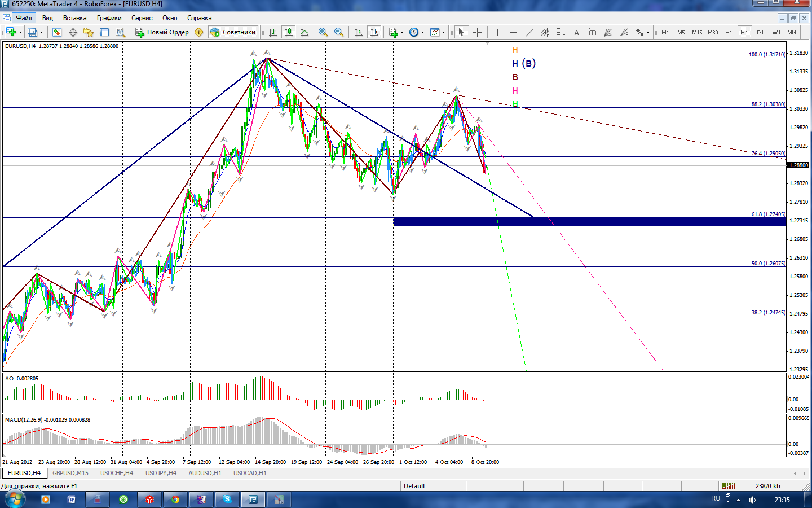
Task: Click the Zoom In magnifier icon
Action: click(x=323, y=32)
